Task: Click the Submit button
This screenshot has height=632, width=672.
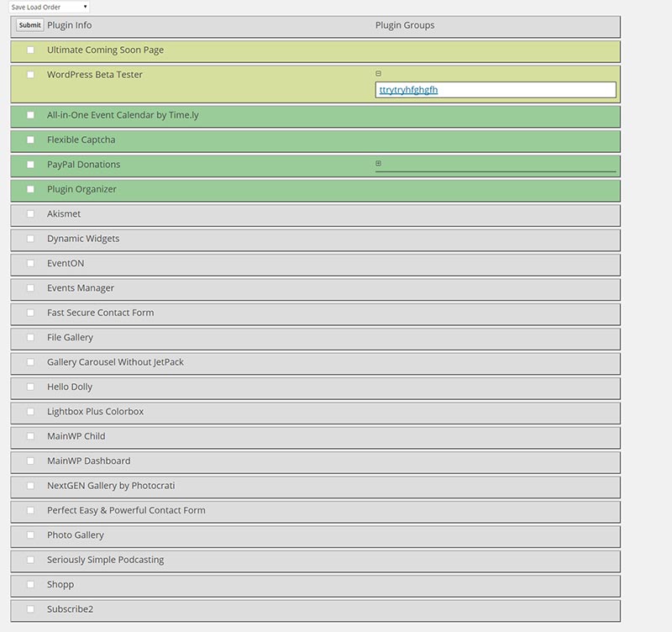Action: pos(29,25)
